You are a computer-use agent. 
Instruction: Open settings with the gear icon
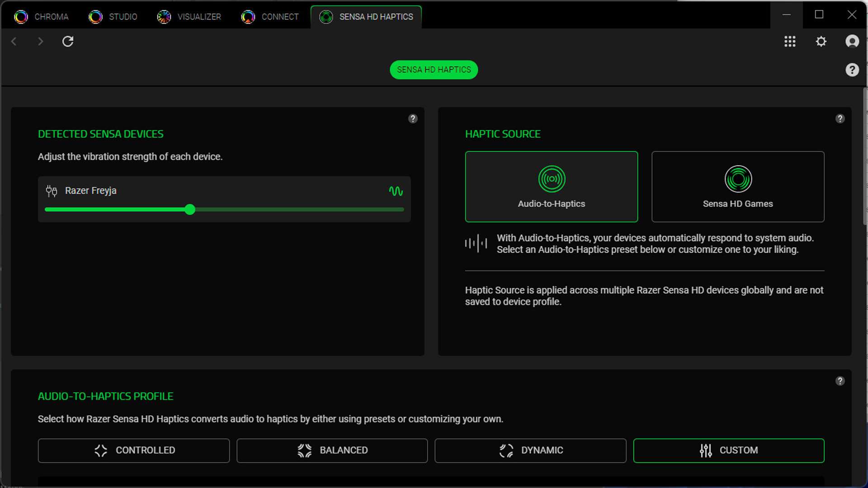(x=821, y=42)
